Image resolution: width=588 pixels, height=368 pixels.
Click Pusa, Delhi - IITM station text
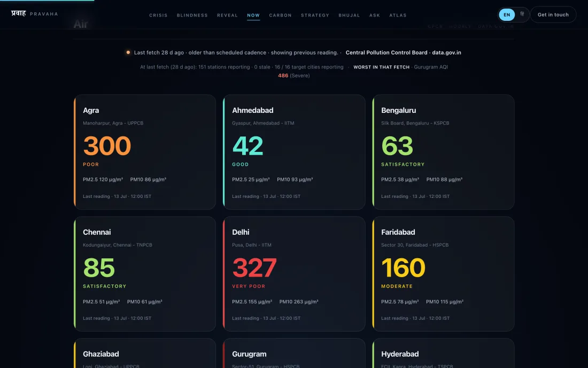[252, 245]
